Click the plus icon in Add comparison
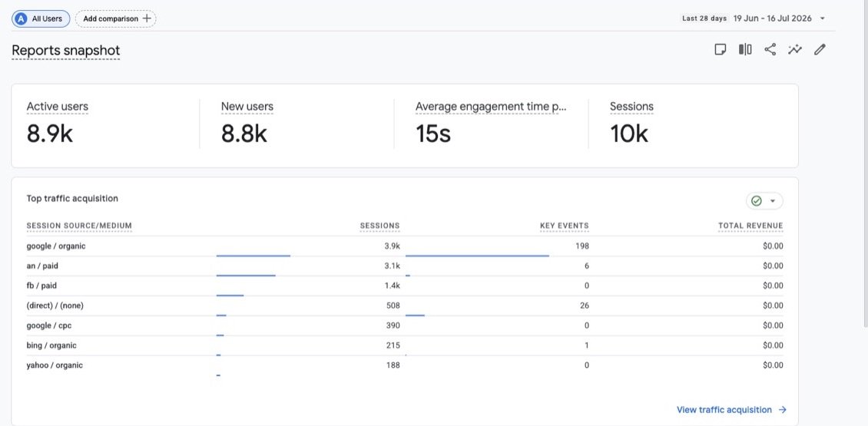Screen dimensions: 868x426 [147, 18]
